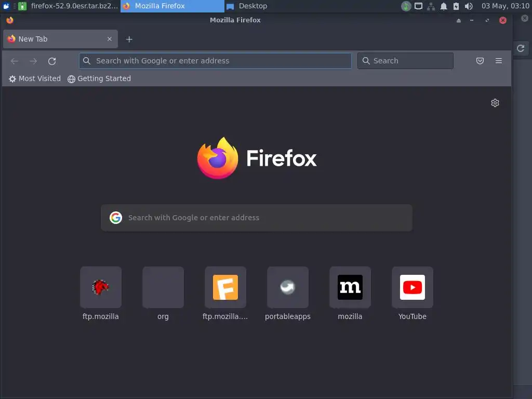
Task: Click the magnifier in the address bar
Action: 87,61
